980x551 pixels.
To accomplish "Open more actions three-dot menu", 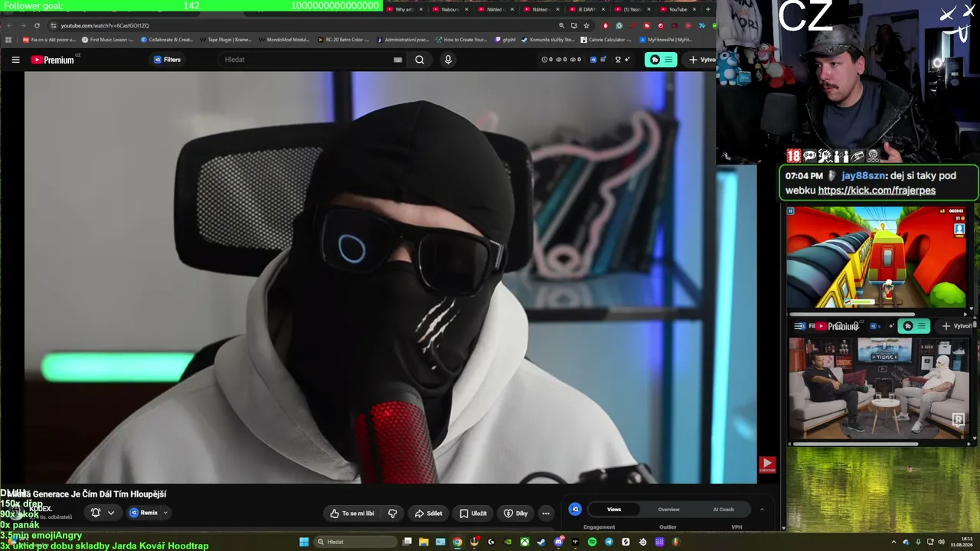I will click(546, 514).
